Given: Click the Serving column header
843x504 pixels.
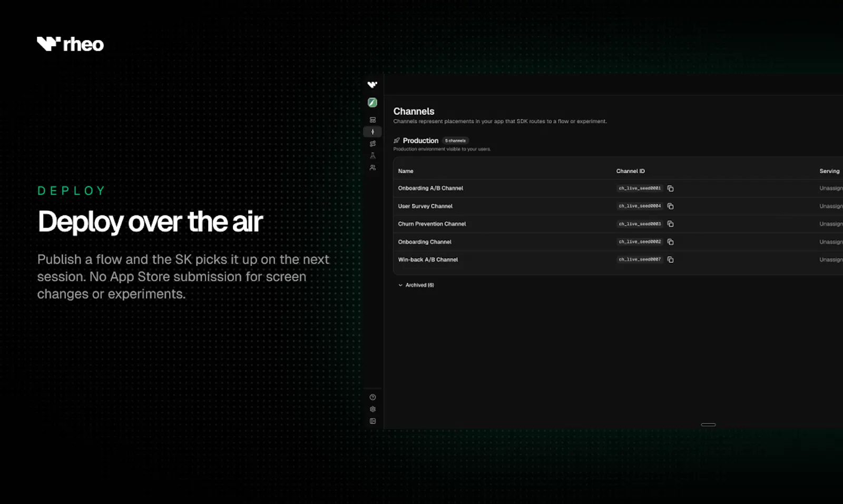Looking at the screenshot, I should 830,171.
